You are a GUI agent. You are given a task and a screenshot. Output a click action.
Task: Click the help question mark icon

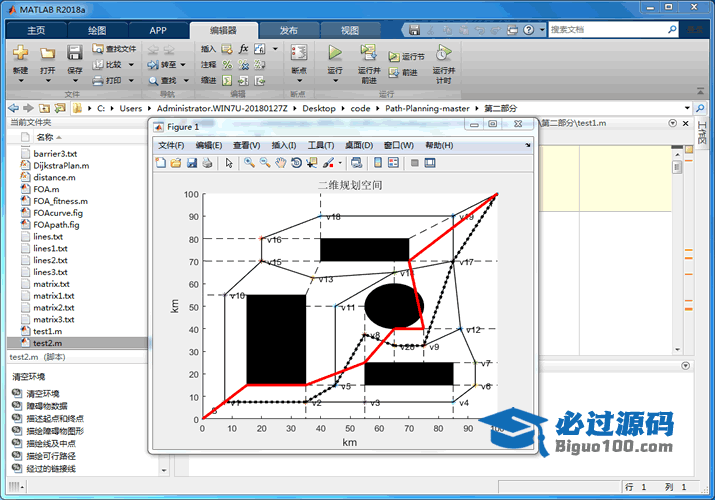tap(528, 30)
